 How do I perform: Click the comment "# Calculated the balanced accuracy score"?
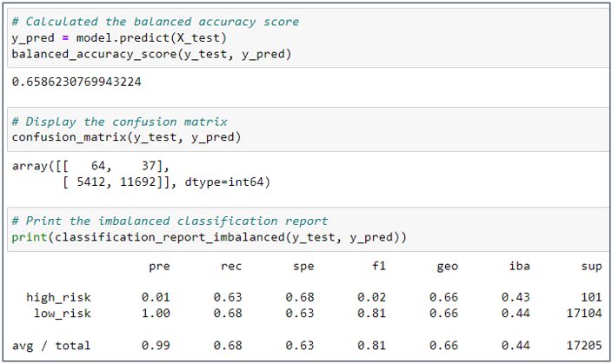[x=156, y=22]
